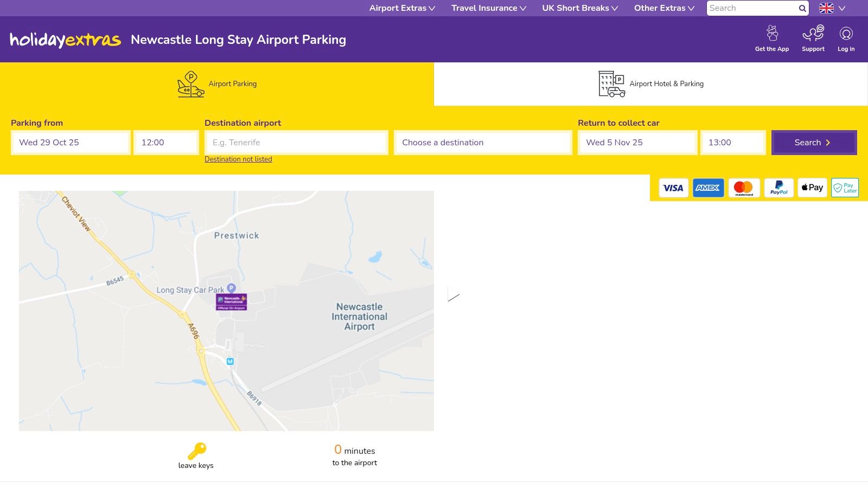Click the search magnifier icon

802,8
